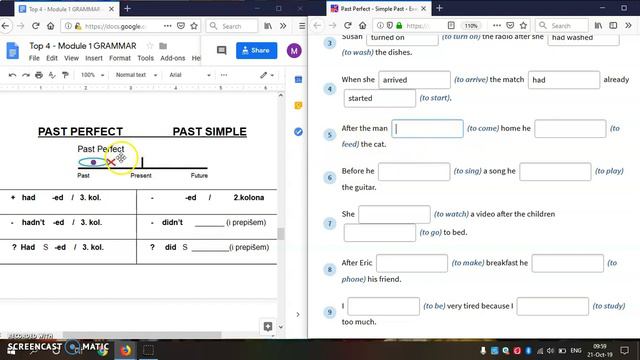Switch to Past Perfect - Simple Past tab
640x360 pixels.
(378, 8)
